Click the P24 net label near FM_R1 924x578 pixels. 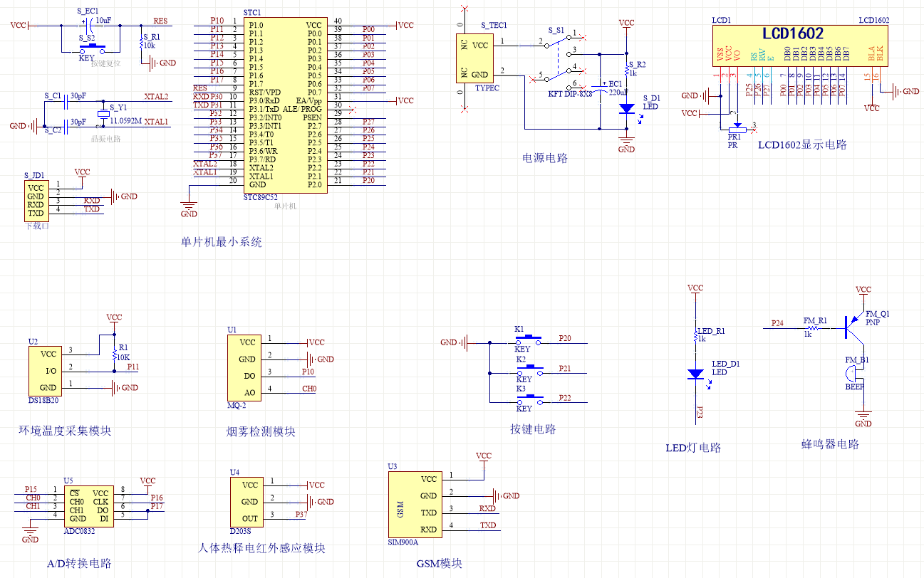[777, 323]
